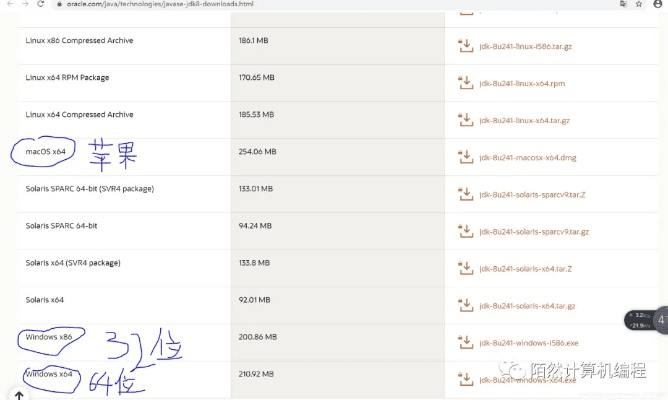Open the browser profile account icon
The image size is (668, 400).
click(x=658, y=5)
